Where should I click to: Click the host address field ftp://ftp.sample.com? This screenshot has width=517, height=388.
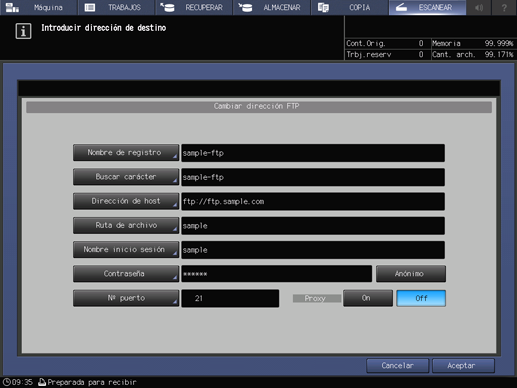(x=313, y=201)
